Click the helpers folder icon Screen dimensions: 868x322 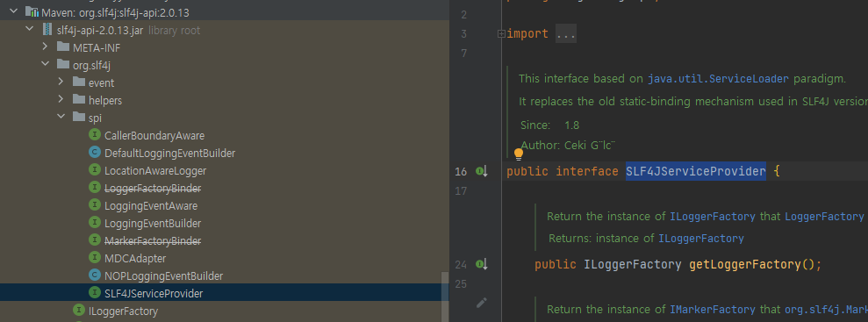coord(79,100)
